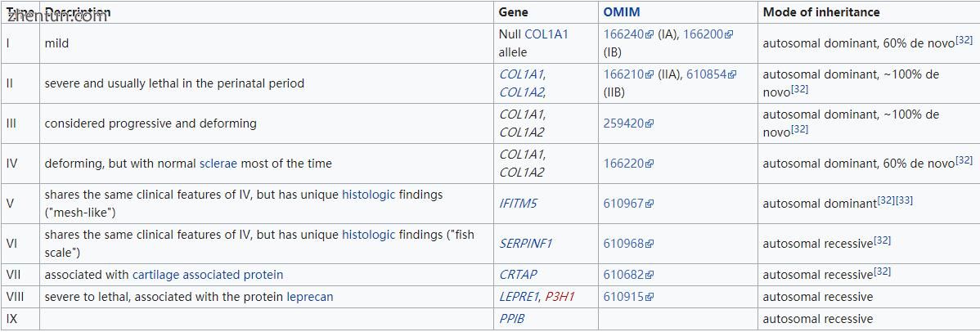Follow the IFITM5 gene link
Viewport: 980px width, 332px height.
click(x=518, y=203)
